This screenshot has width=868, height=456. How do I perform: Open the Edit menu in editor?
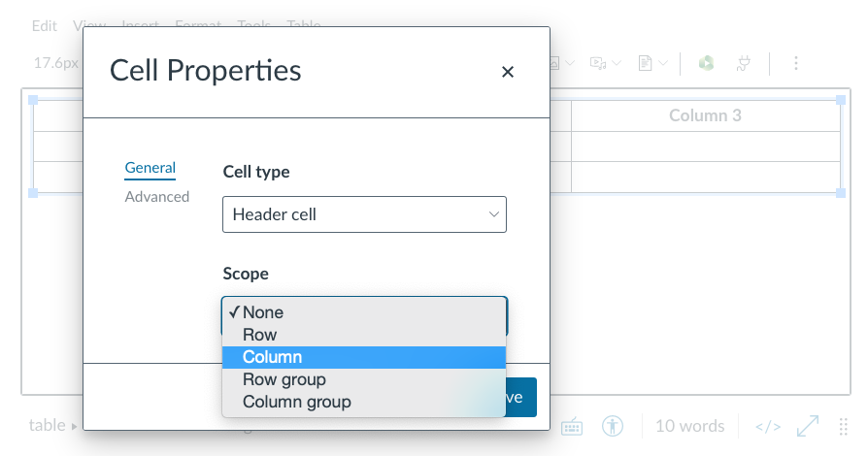click(45, 26)
